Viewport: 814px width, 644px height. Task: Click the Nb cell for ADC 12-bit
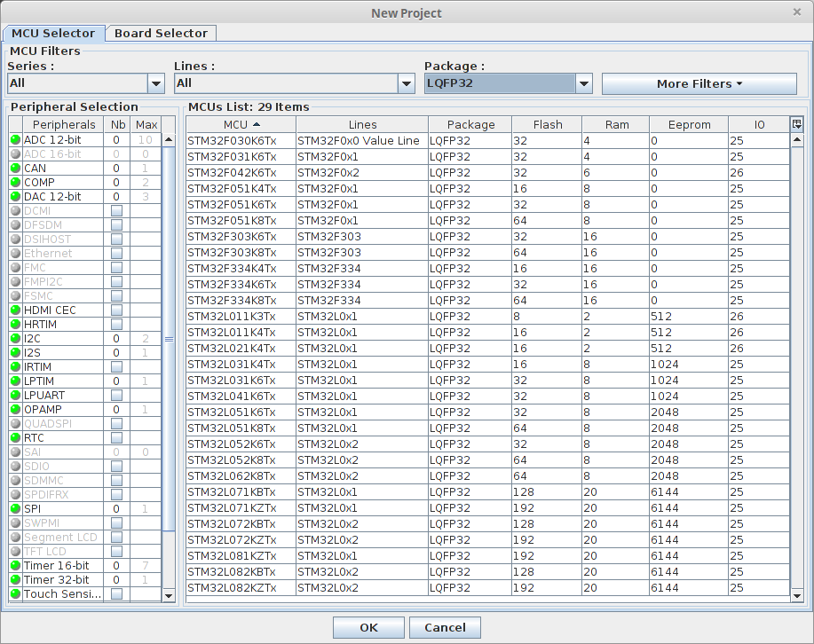coord(117,139)
